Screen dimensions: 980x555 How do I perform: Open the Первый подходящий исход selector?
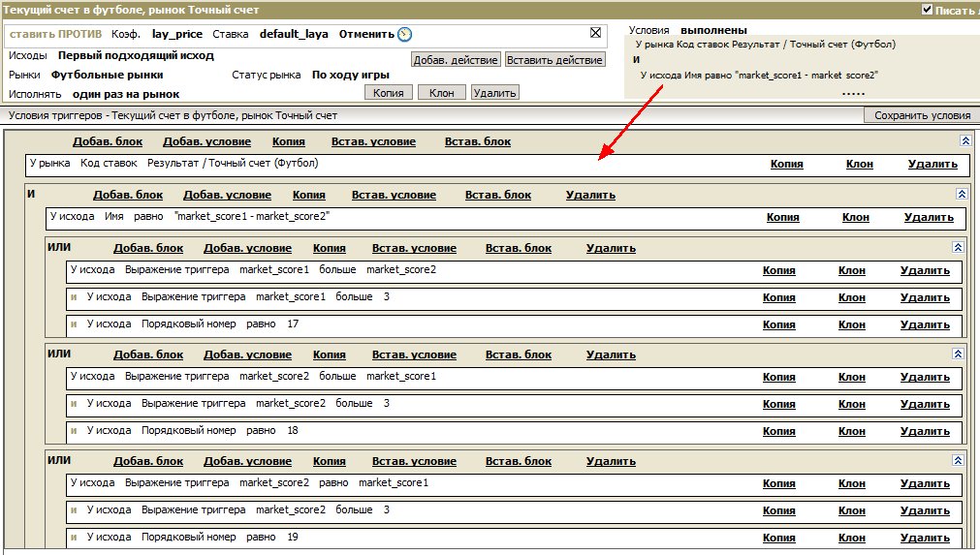[137, 55]
